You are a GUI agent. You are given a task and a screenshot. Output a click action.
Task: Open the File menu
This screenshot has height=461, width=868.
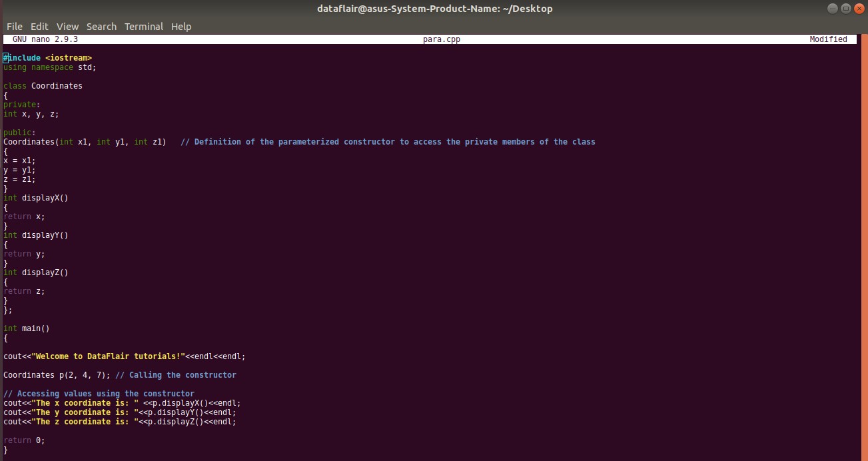tap(14, 26)
